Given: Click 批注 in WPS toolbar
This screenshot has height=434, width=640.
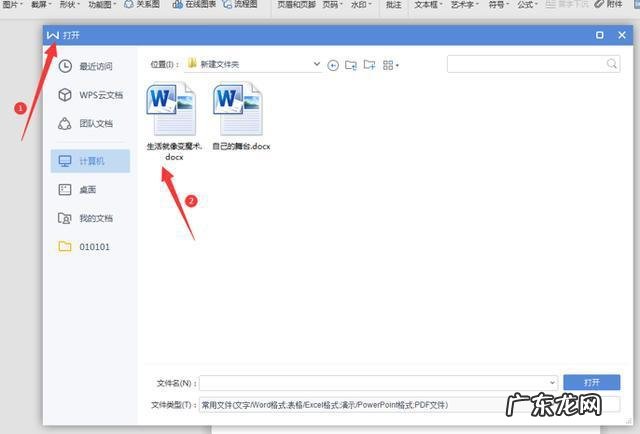Looking at the screenshot, I should pyautogui.click(x=393, y=5).
